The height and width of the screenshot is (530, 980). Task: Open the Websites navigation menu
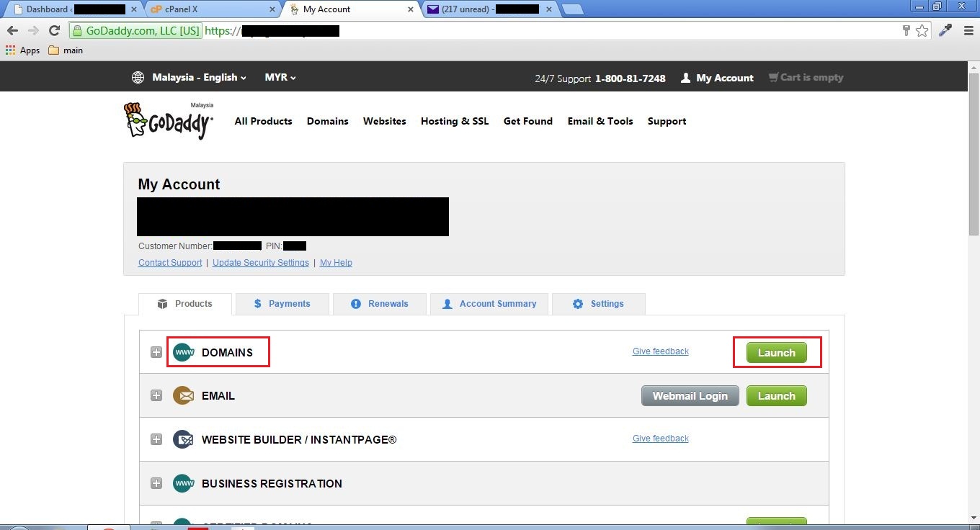(384, 121)
